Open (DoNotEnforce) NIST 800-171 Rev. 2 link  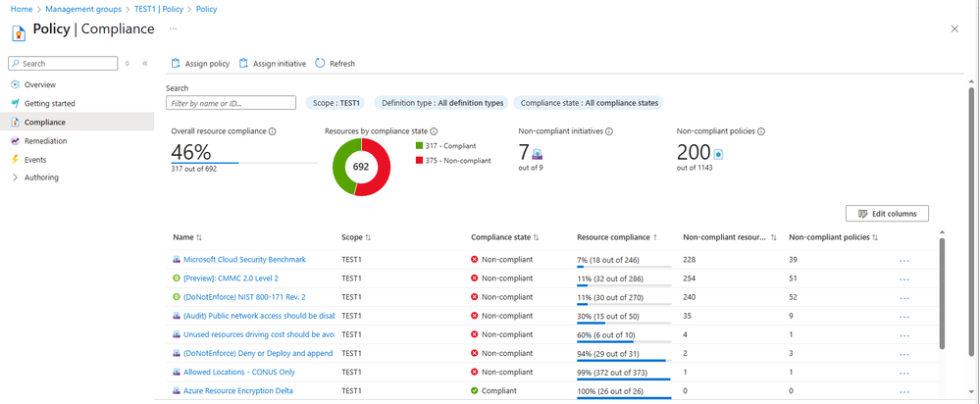pos(244,296)
